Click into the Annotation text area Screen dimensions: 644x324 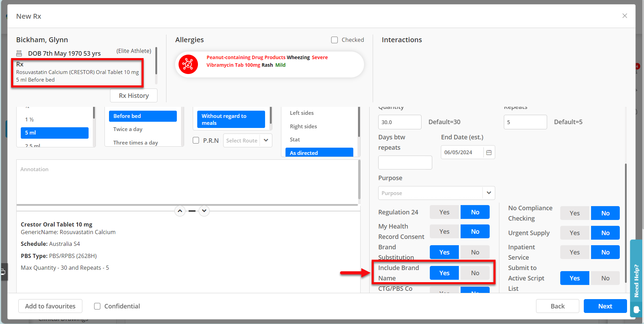(187, 182)
